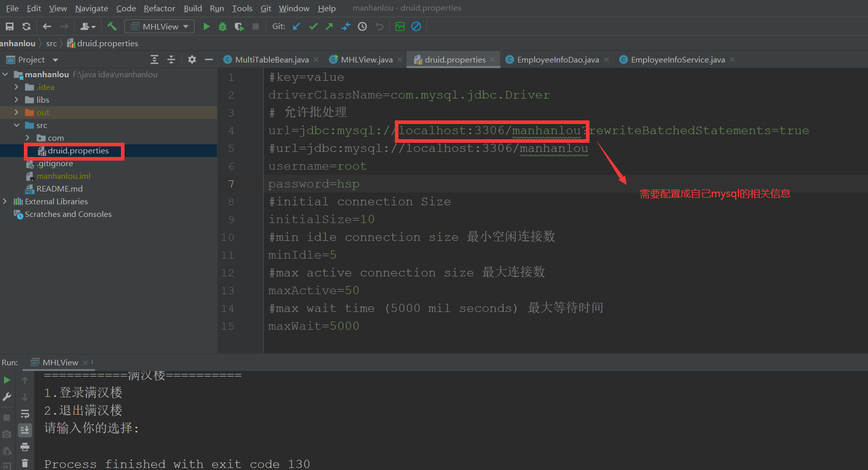Click add user dropdown icon in toolbar
Screen dimensions: 868x470
click(x=88, y=26)
